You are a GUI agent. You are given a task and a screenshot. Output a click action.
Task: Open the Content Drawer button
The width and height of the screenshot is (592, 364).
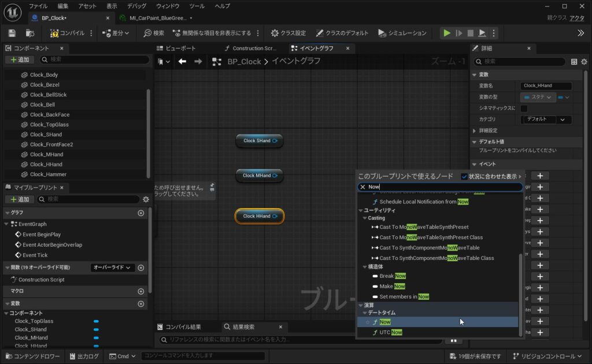[x=32, y=356]
